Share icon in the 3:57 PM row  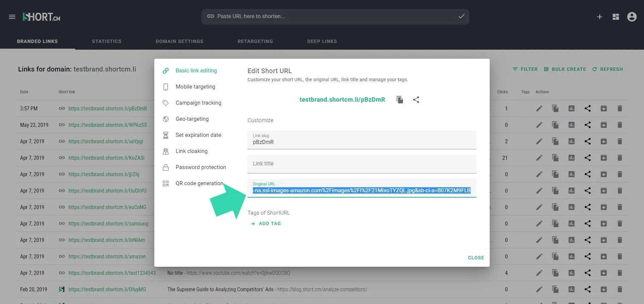(x=588, y=108)
